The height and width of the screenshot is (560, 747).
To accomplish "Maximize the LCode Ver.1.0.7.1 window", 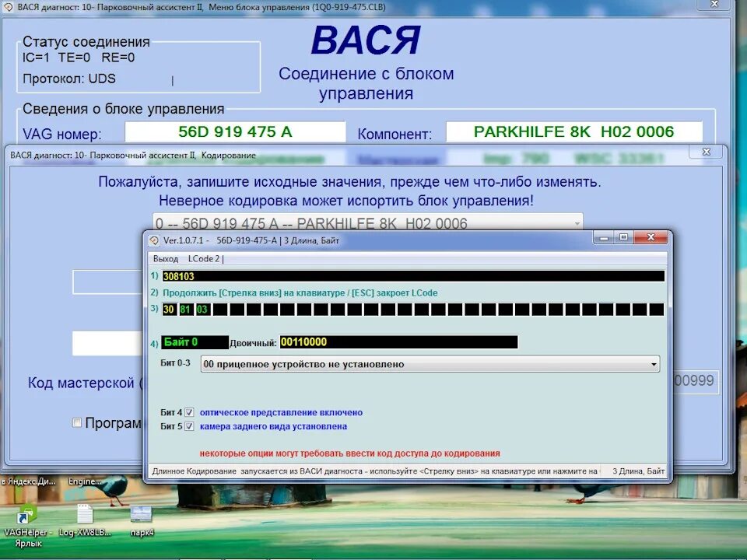I will [623, 237].
